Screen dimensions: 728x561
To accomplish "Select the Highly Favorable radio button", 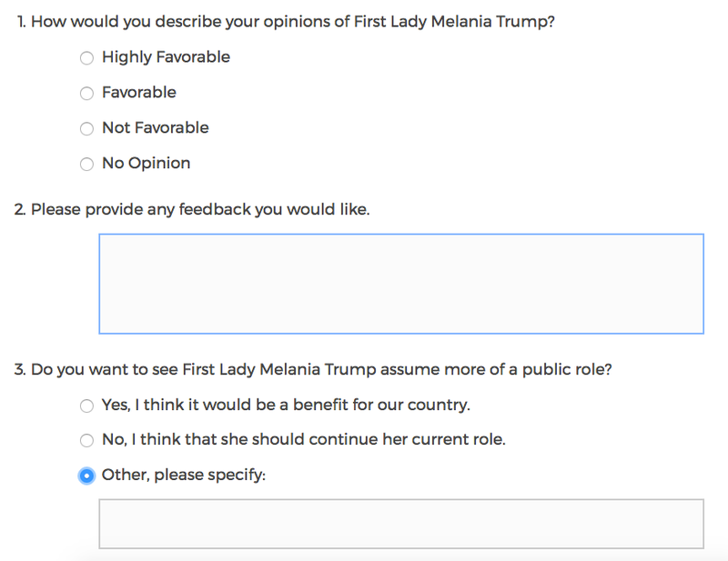I will point(86,58).
